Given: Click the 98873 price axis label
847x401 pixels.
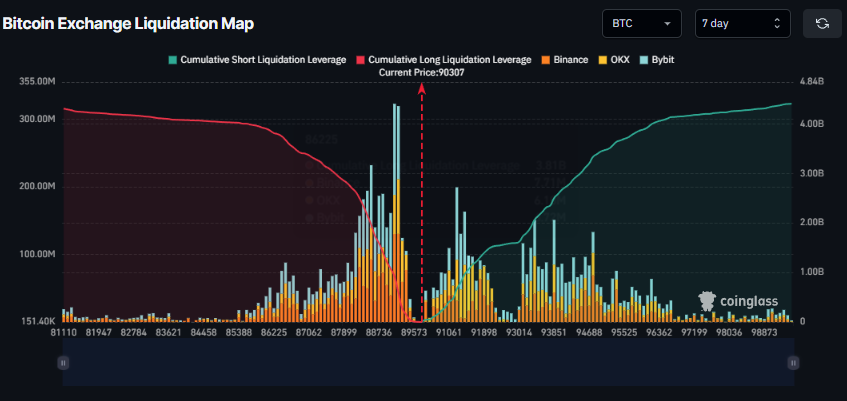Looking at the screenshot, I should (x=763, y=332).
